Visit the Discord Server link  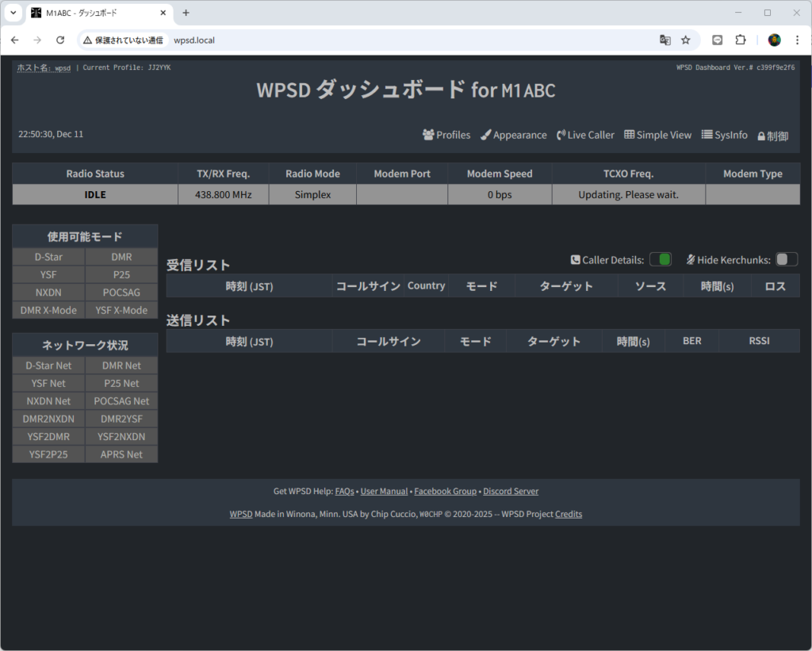coord(511,492)
